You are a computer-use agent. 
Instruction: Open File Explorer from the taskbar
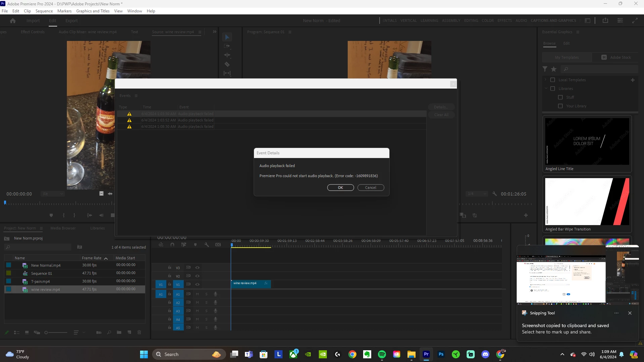point(412,354)
